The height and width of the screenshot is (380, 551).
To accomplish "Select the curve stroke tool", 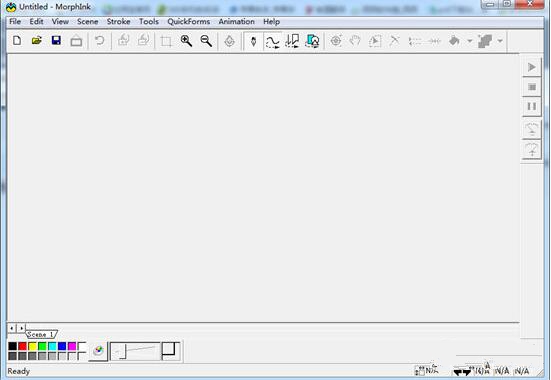I will (272, 41).
